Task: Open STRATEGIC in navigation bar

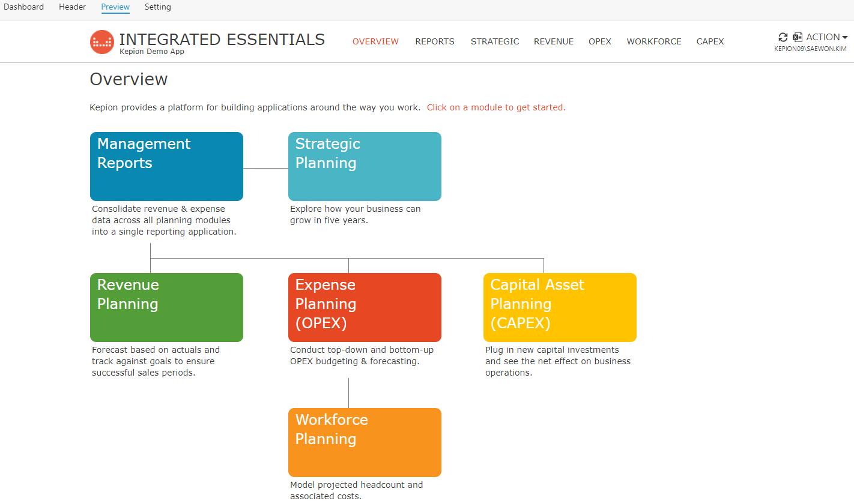Action: tap(495, 41)
